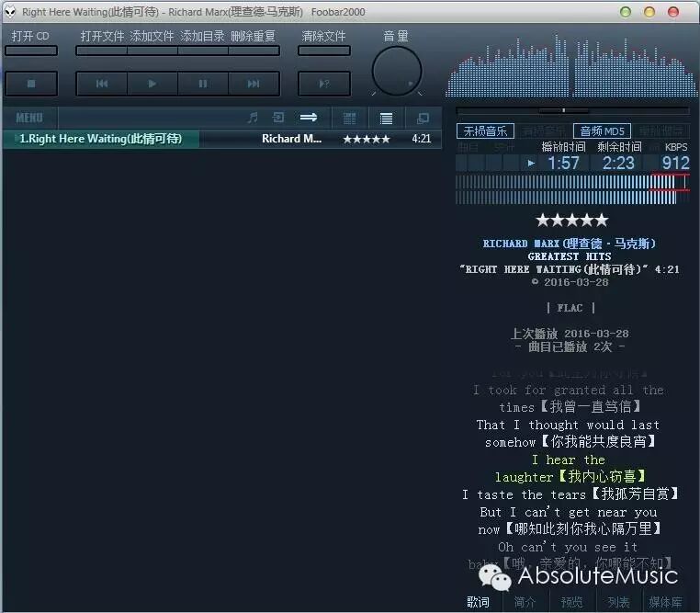Click the 播放时间 label
Viewport: 700px width, 613px height.
pos(563,147)
